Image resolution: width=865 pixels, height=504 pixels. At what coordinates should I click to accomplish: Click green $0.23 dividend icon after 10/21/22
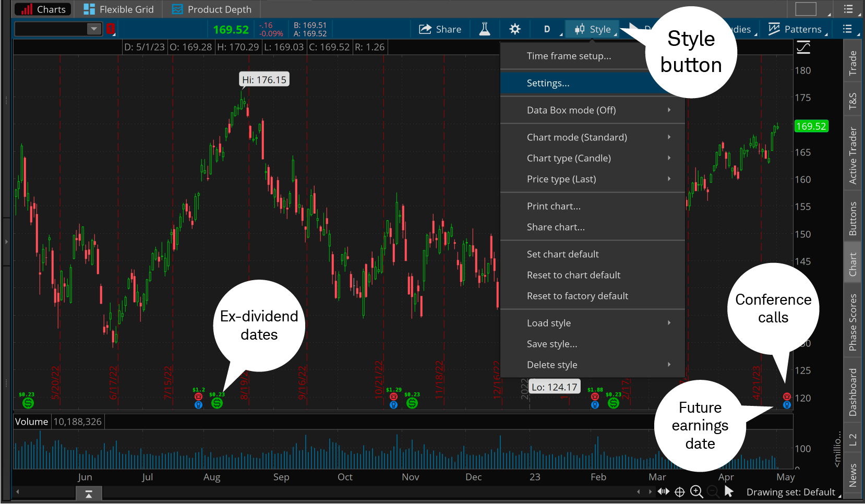click(412, 403)
